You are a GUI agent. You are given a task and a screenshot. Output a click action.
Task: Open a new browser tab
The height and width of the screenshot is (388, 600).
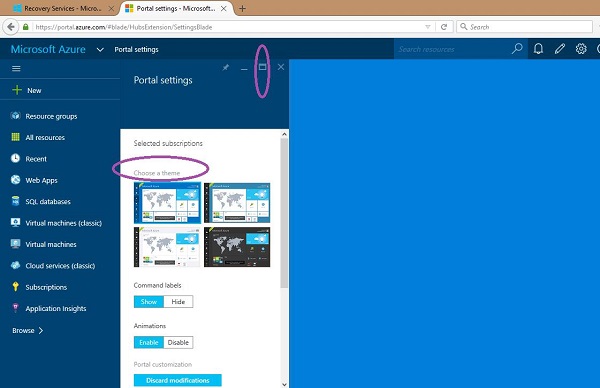tap(242, 8)
